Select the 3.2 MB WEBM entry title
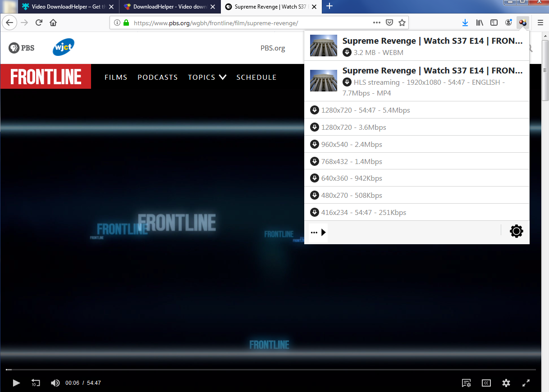The image size is (549, 392). pyautogui.click(x=433, y=41)
